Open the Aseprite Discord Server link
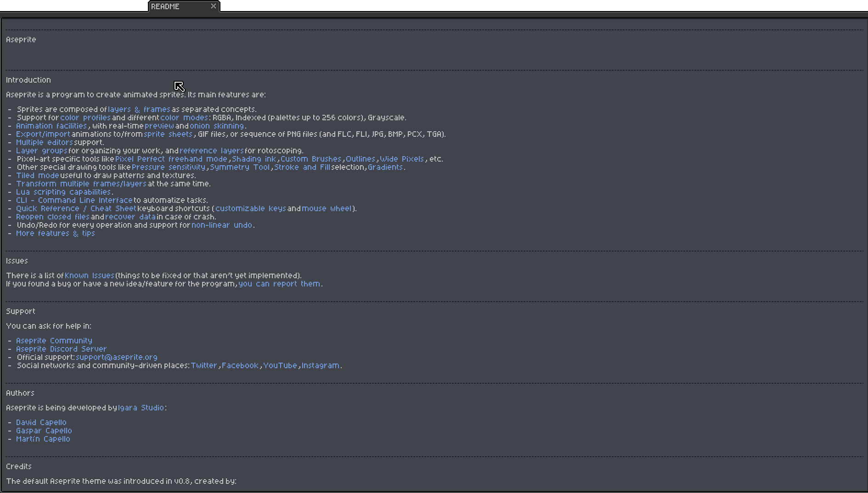The image size is (868, 493). tap(61, 349)
